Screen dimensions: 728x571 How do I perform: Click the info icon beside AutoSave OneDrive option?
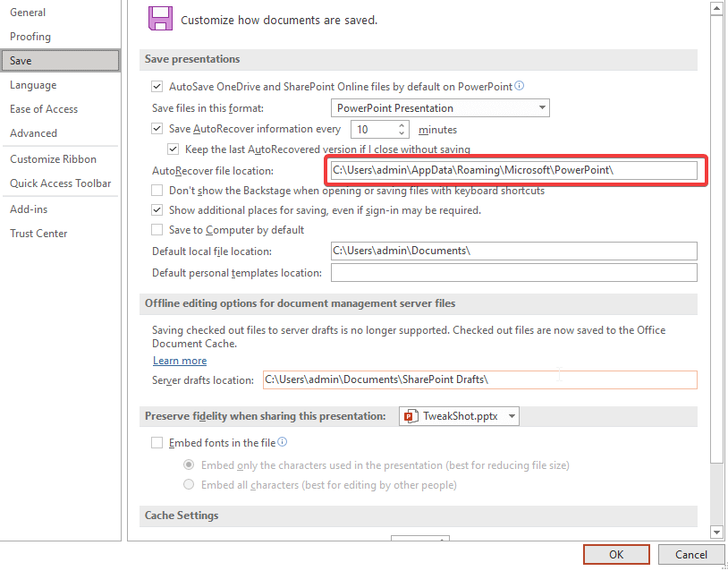[520, 86]
